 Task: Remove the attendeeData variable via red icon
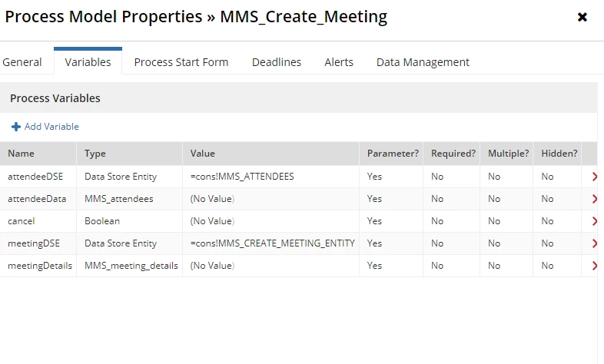click(x=595, y=199)
